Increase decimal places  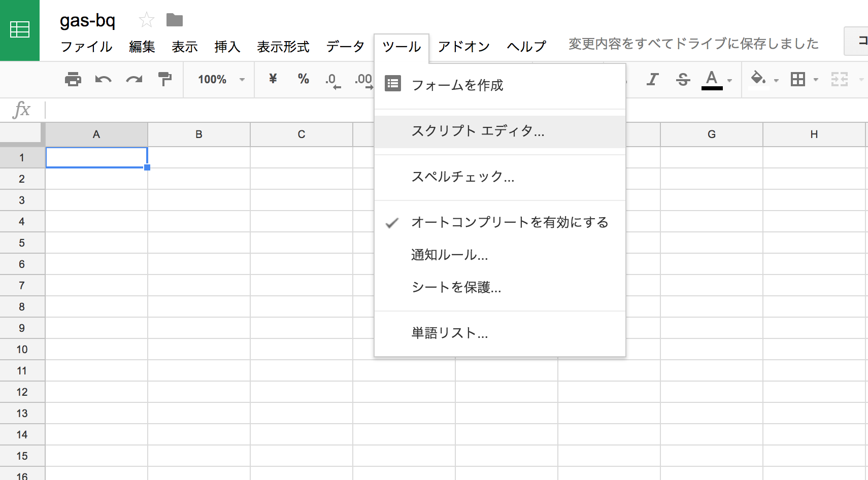(364, 80)
